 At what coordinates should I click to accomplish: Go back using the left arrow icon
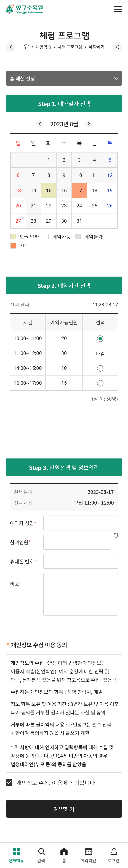pyautogui.click(x=10, y=47)
